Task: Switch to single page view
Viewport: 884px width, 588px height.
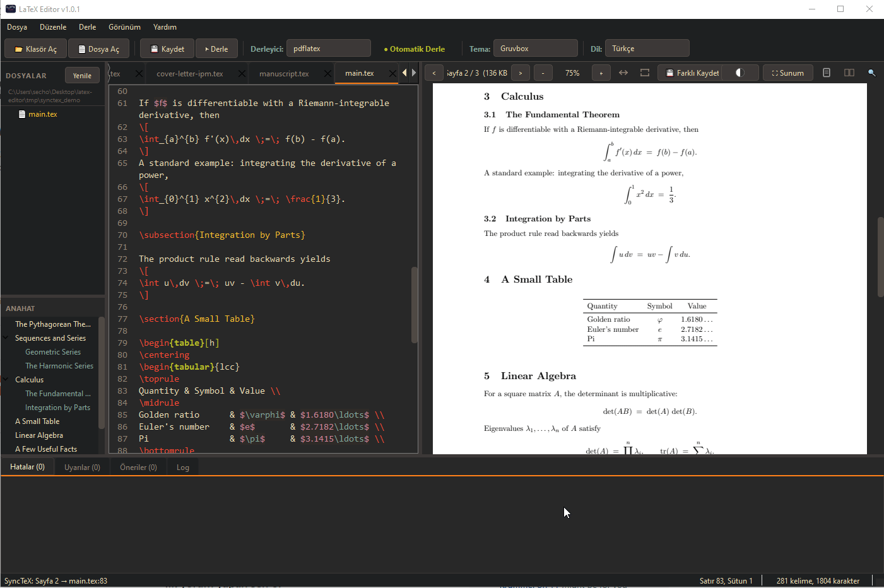Action: point(827,73)
